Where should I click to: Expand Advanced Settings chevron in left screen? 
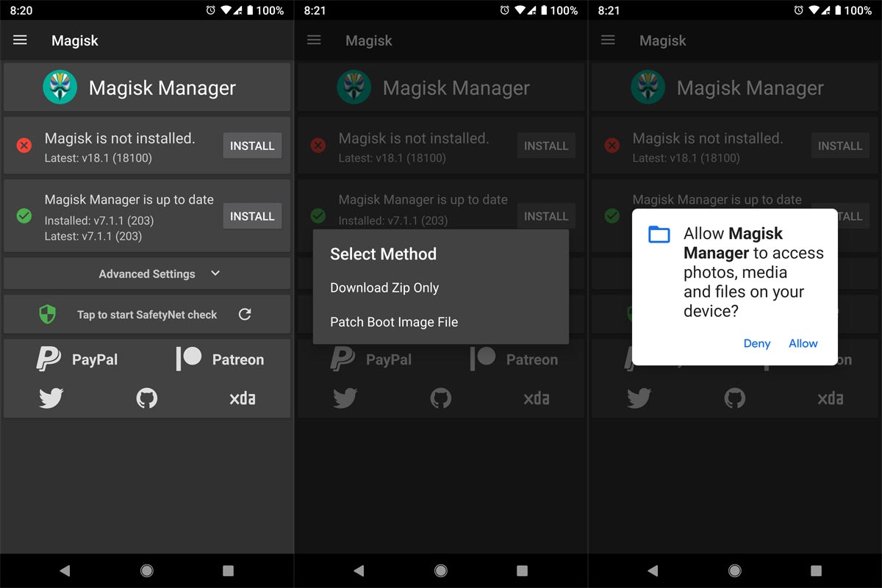pyautogui.click(x=215, y=273)
